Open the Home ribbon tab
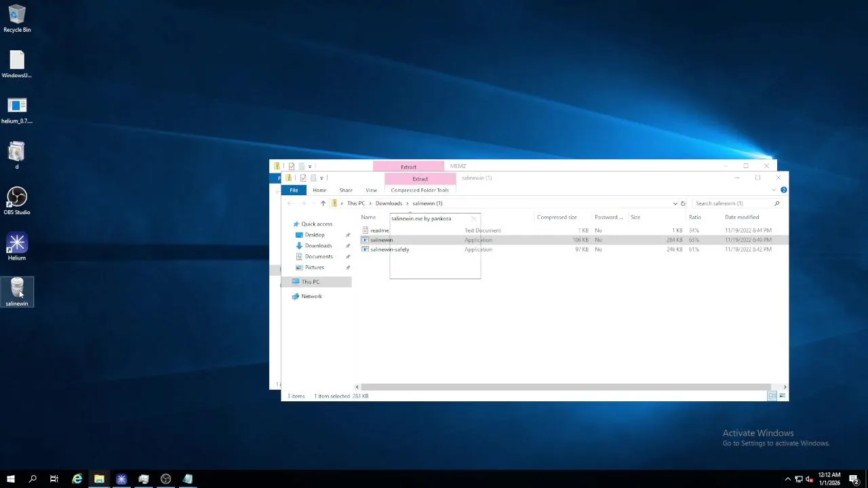 [x=319, y=190]
